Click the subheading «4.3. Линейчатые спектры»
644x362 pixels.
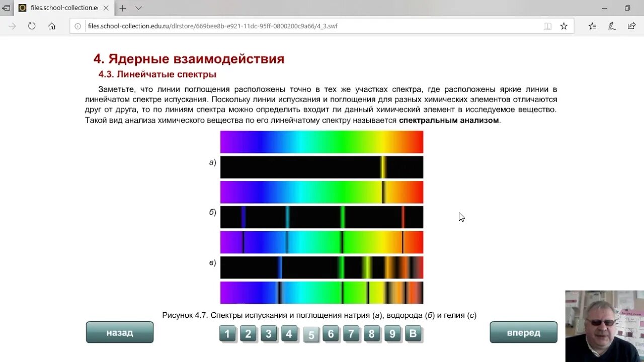(157, 74)
